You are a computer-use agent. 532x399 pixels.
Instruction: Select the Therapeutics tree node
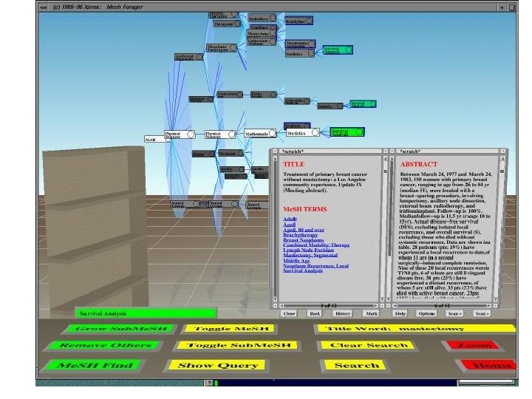(227, 24)
